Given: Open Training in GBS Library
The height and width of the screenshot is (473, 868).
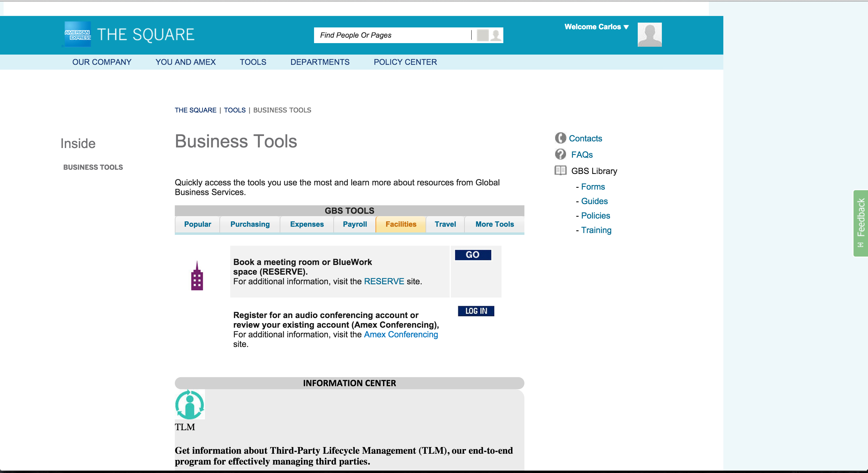Looking at the screenshot, I should [x=596, y=230].
